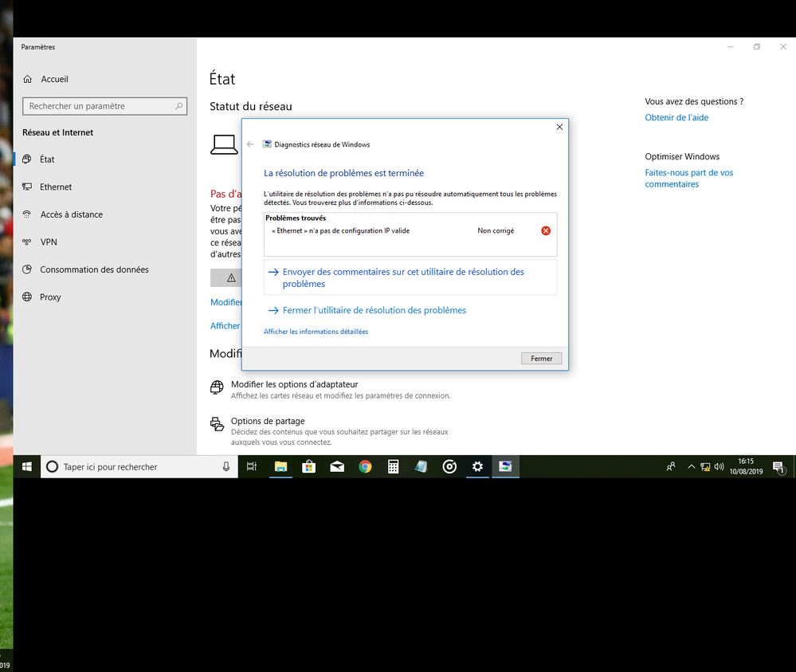
Task: Switch to the network diagnostics taskbar icon
Action: point(506,467)
